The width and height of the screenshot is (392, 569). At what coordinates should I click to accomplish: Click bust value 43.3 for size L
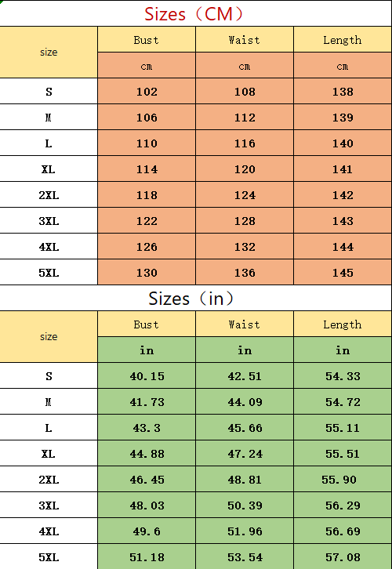[x=147, y=427]
